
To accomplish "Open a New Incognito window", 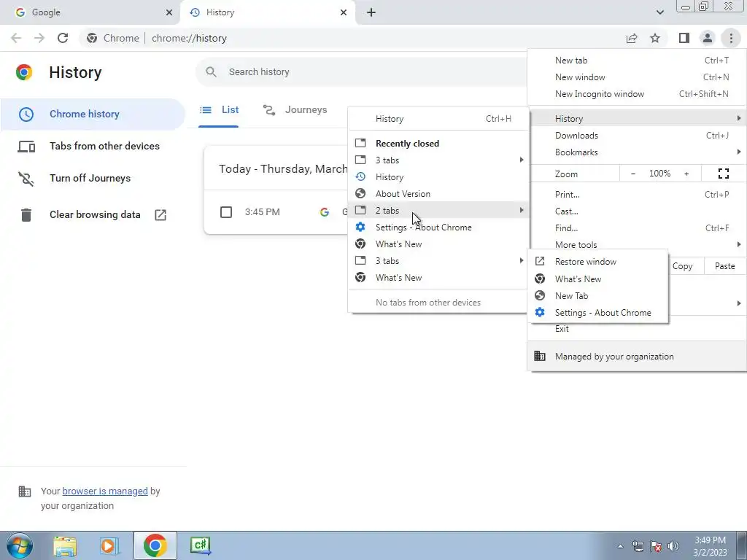I will 637,94.
